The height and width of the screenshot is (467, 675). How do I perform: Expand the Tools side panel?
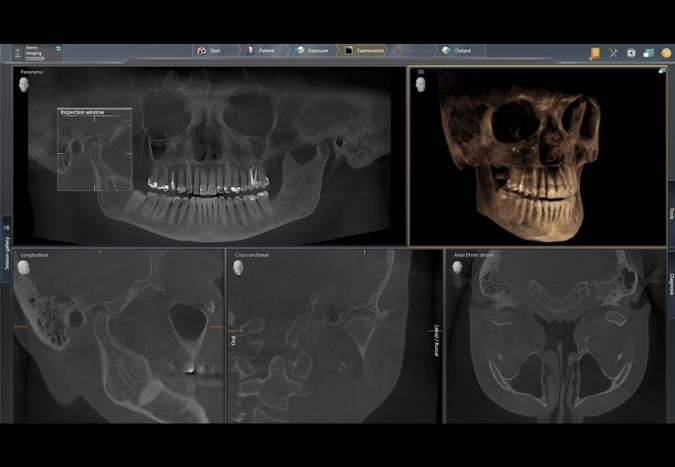coord(670,213)
